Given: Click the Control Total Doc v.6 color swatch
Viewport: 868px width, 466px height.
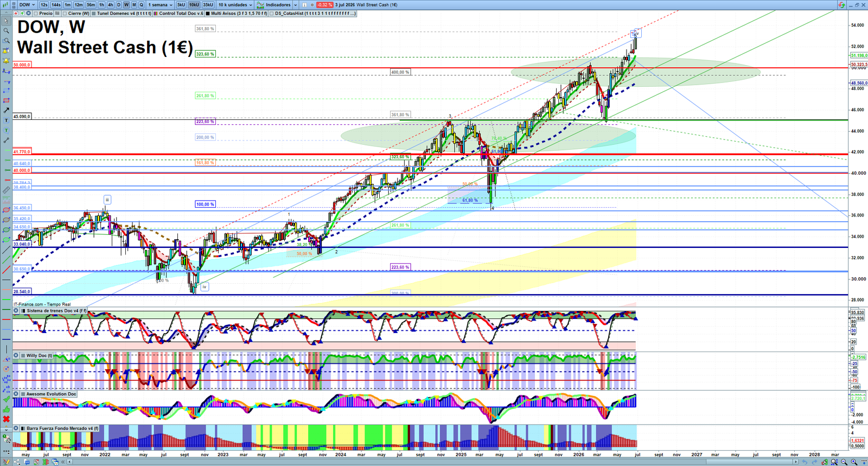Looking at the screenshot, I should click(156, 13).
